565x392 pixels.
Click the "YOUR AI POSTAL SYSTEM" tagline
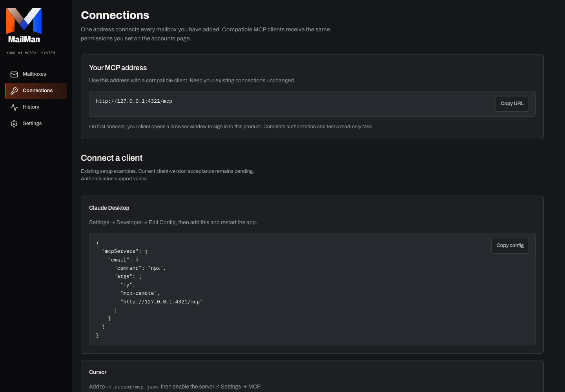[31, 53]
